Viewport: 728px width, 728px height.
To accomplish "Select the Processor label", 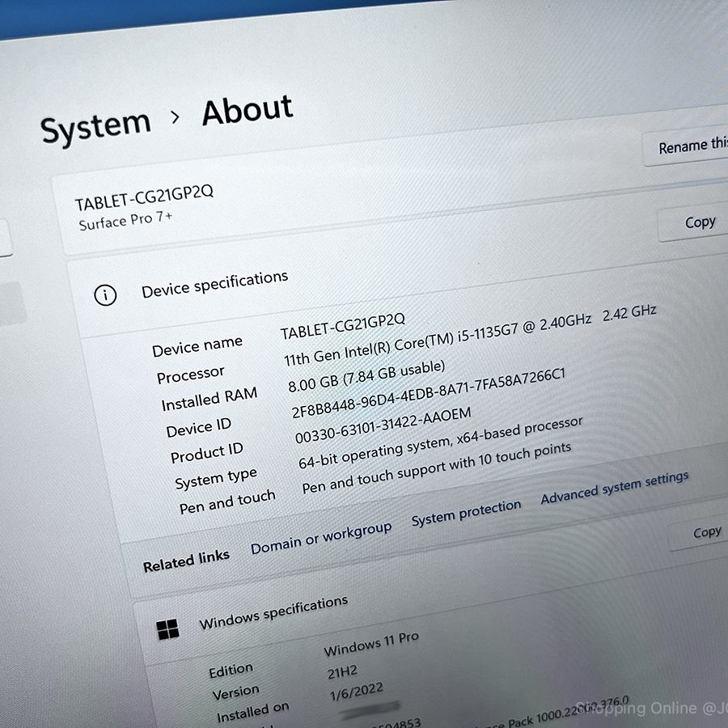I will click(190, 375).
